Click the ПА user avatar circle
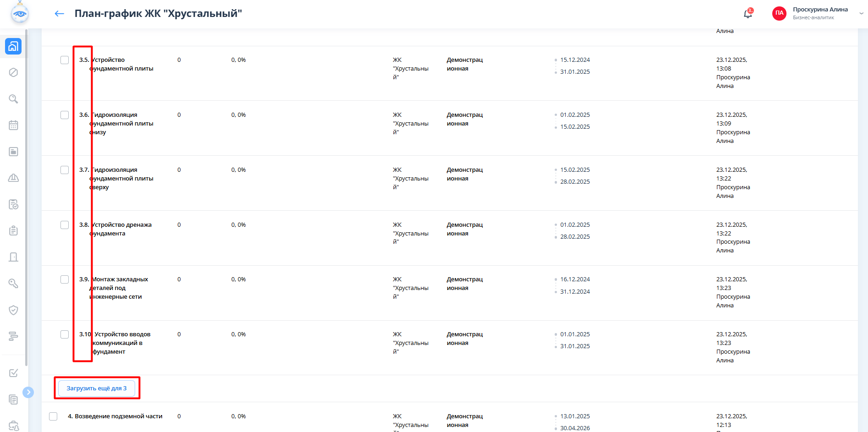Image resolution: width=868 pixels, height=432 pixels. coord(779,13)
